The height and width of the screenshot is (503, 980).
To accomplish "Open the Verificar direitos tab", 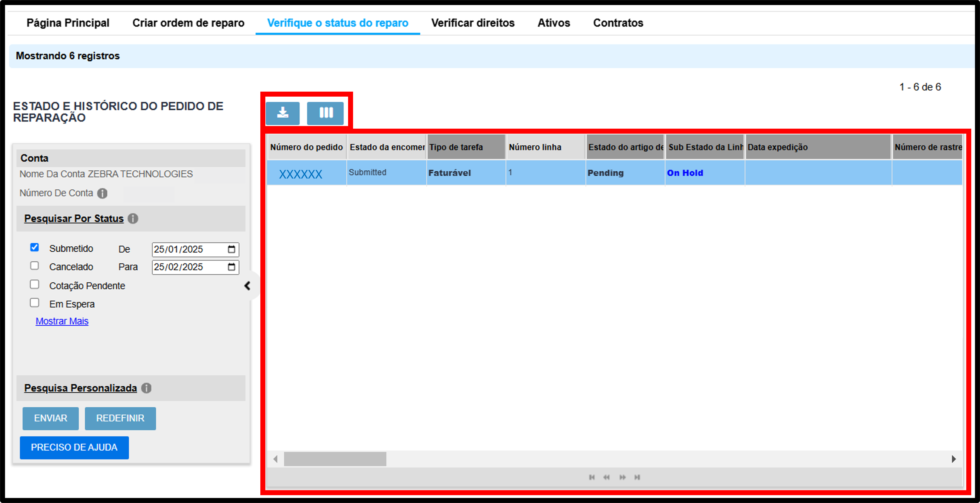I will pos(473,23).
